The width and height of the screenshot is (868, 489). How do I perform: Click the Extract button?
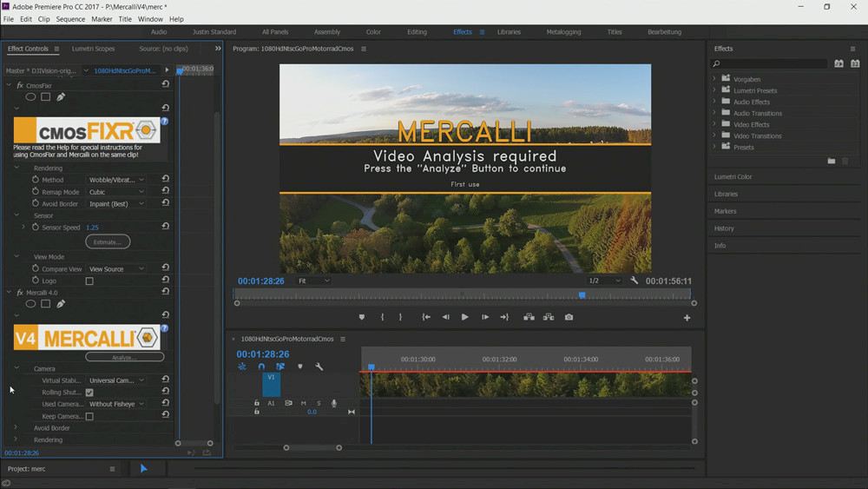pyautogui.click(x=549, y=317)
